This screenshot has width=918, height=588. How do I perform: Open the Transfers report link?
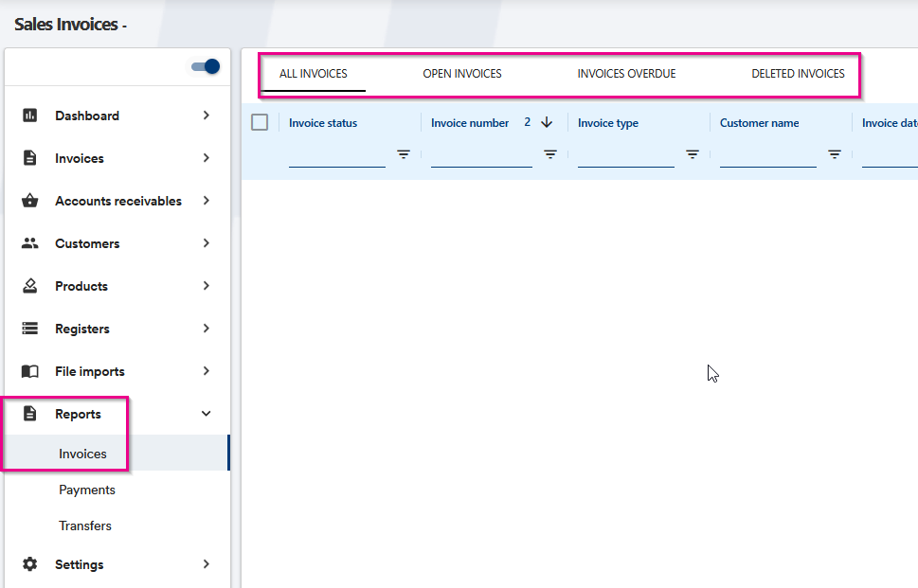[x=85, y=526]
